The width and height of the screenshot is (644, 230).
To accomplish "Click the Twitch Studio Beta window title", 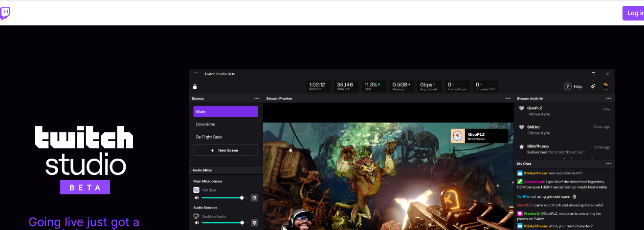I will coord(220,74).
